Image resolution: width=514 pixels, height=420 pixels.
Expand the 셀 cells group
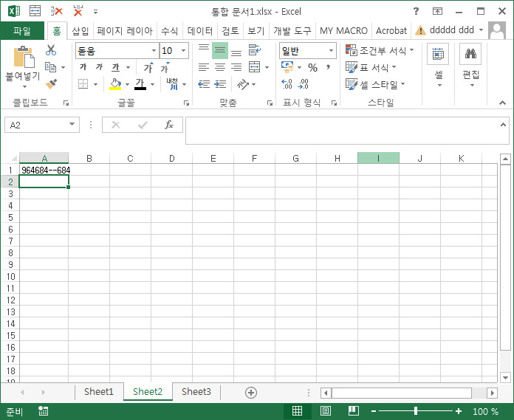click(x=438, y=66)
